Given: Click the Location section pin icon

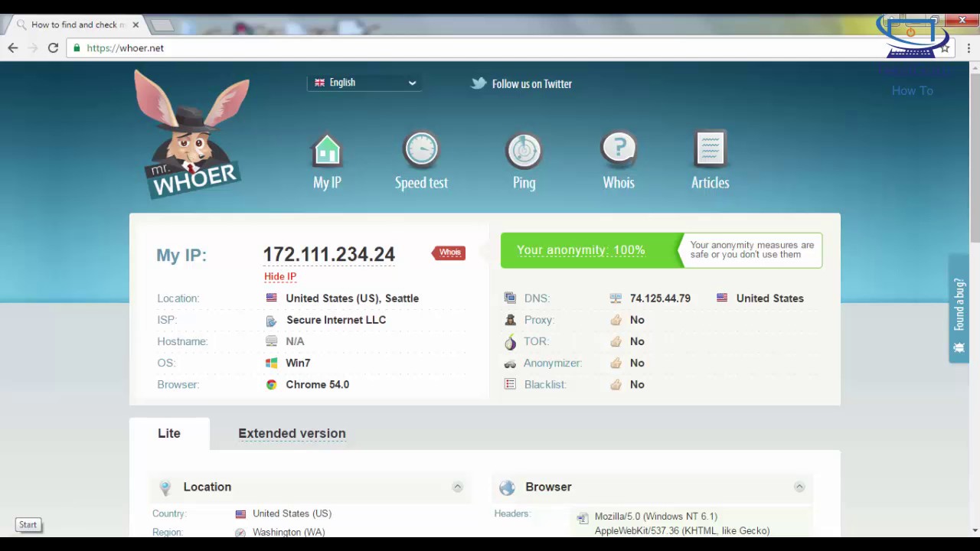Looking at the screenshot, I should (165, 487).
